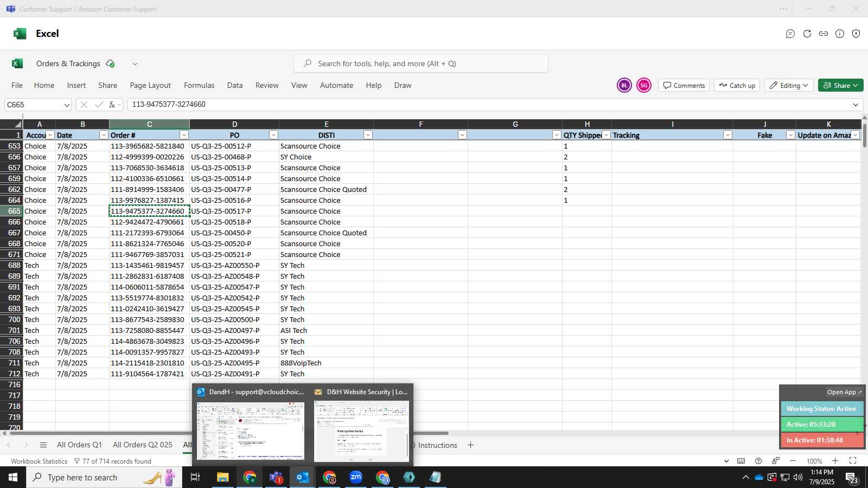Open the Editing mode dropdown
This screenshot has height=488, width=868.
(789, 85)
